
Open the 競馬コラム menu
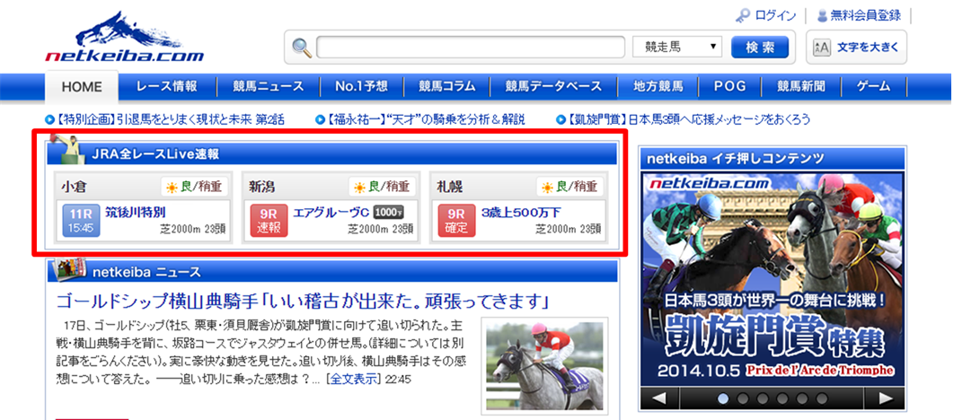[446, 86]
